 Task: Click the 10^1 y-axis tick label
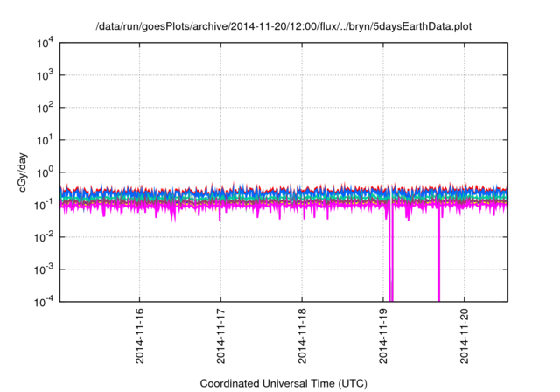tap(45, 140)
